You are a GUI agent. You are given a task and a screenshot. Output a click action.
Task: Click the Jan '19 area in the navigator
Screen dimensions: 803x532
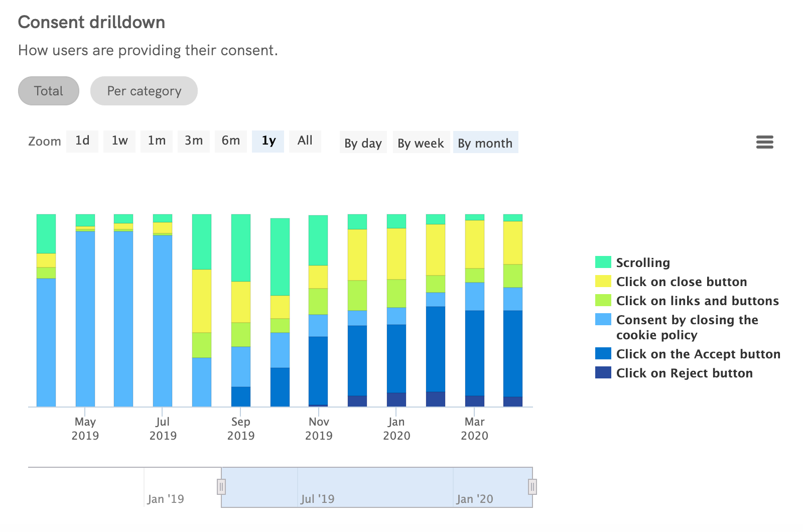tap(166, 498)
